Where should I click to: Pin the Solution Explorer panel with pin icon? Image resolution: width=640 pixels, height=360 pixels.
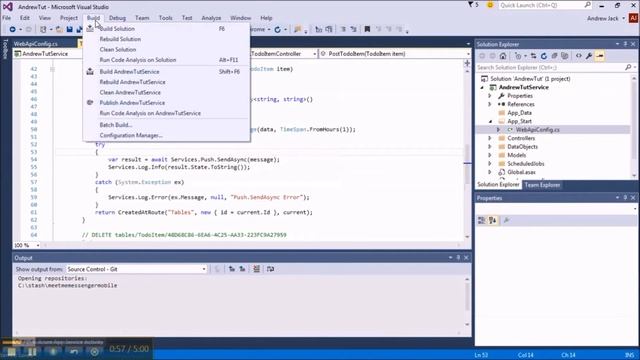point(625,44)
